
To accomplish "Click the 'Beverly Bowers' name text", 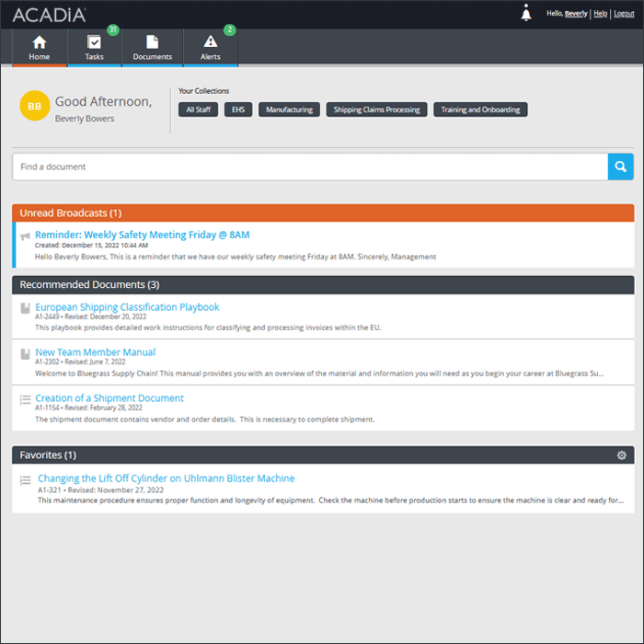I will coord(85,119).
